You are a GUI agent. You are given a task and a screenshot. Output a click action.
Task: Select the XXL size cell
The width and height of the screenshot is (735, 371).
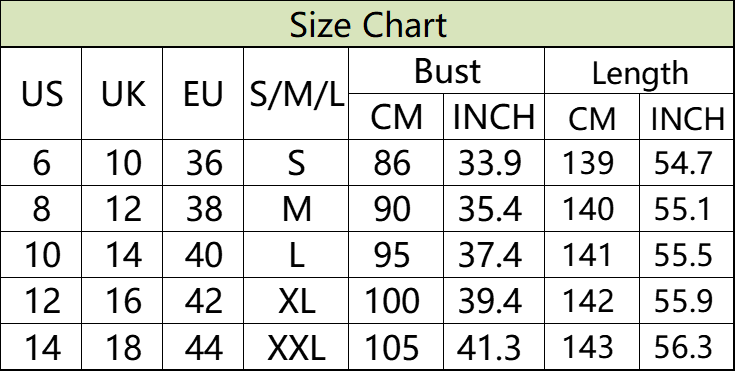(296, 347)
